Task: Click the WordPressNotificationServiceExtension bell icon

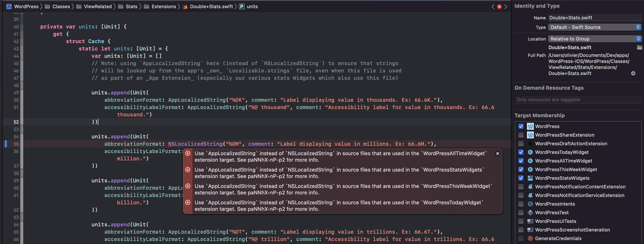Action: pos(530,195)
